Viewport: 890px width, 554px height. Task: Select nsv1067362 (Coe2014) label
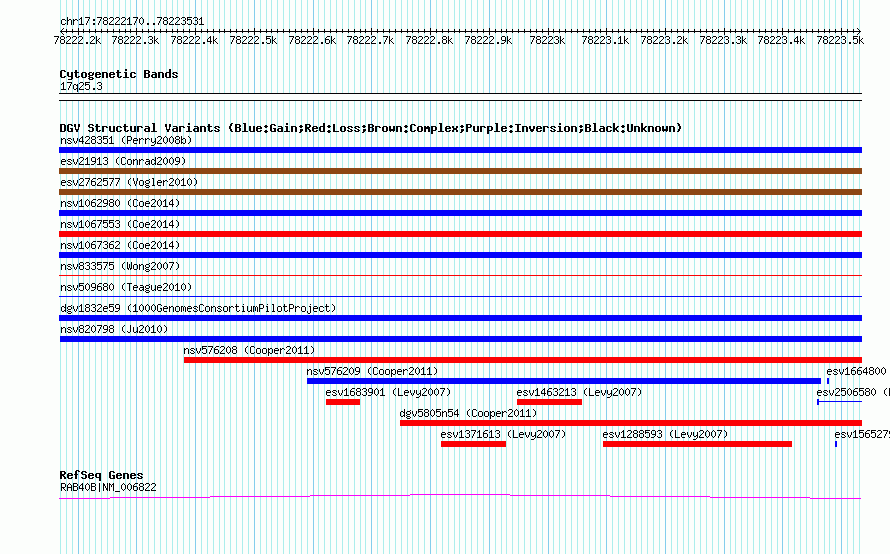(120, 245)
